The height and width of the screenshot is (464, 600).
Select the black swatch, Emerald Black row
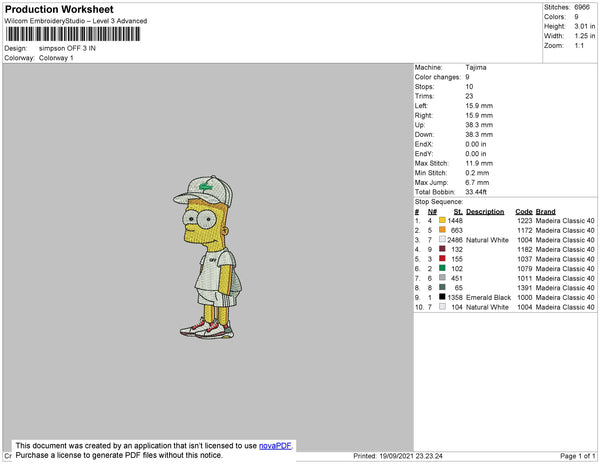[442, 297]
